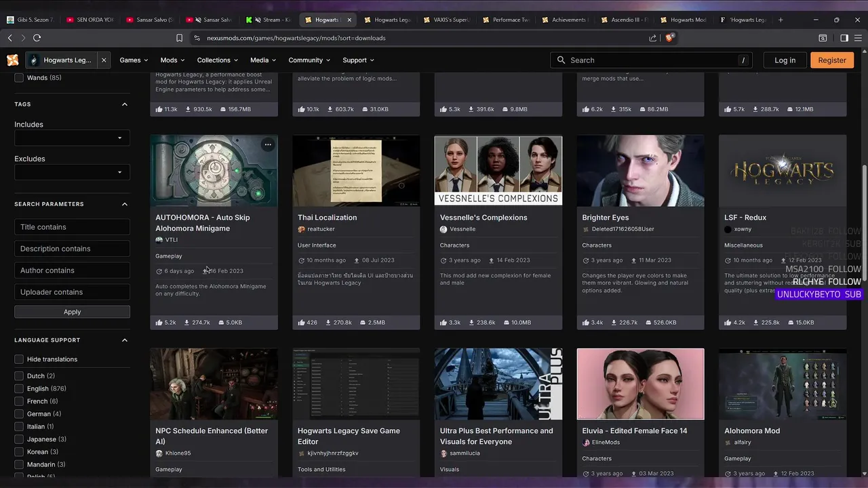
Task: Open the Includes tags dropdown
Action: tap(72, 138)
